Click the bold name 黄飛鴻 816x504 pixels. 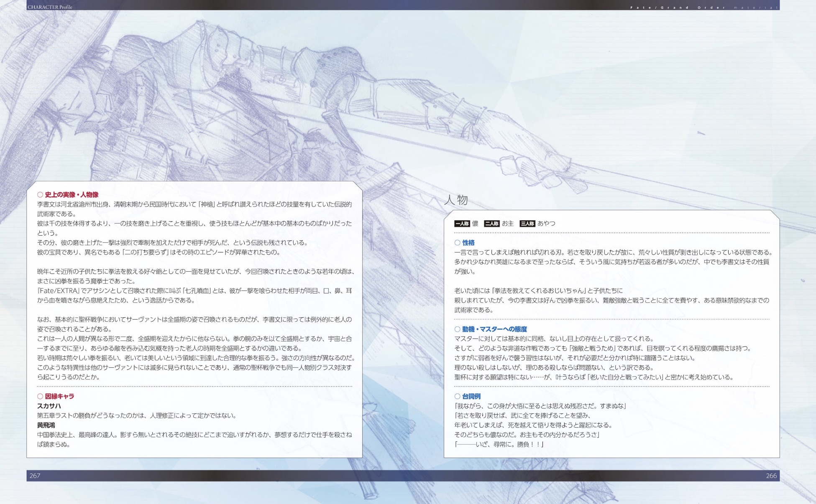click(46, 425)
